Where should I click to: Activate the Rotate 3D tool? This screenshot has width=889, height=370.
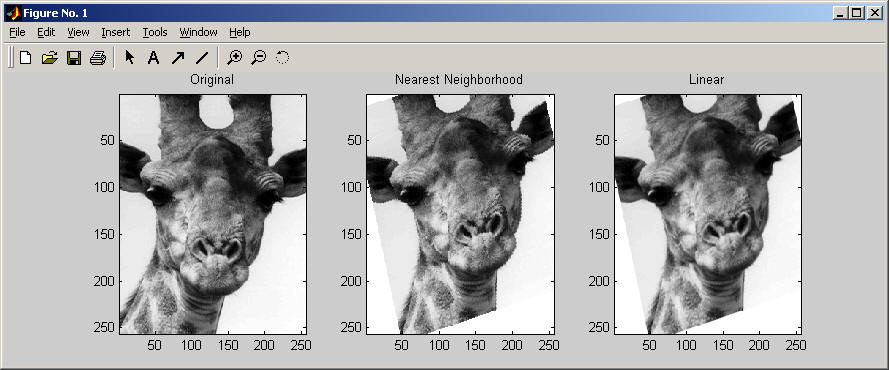[x=282, y=57]
